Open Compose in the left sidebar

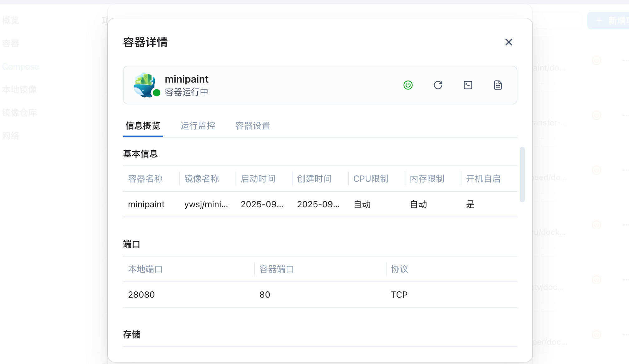coord(21,66)
